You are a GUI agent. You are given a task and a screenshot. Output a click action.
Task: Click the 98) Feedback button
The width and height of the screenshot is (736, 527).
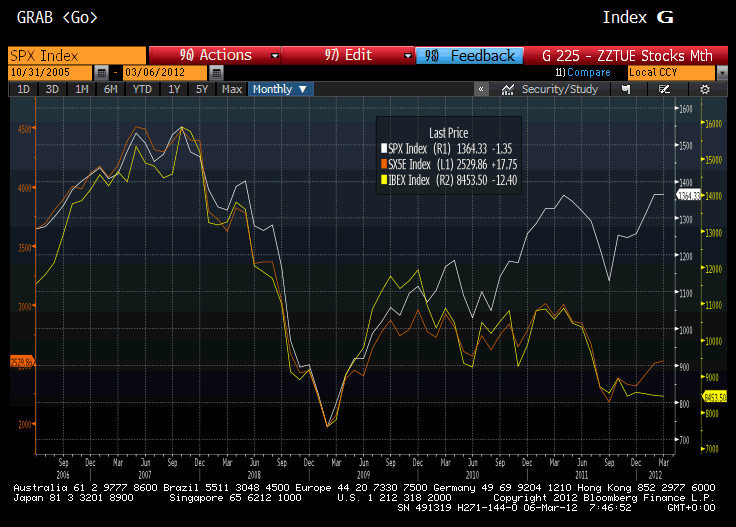[x=469, y=56]
